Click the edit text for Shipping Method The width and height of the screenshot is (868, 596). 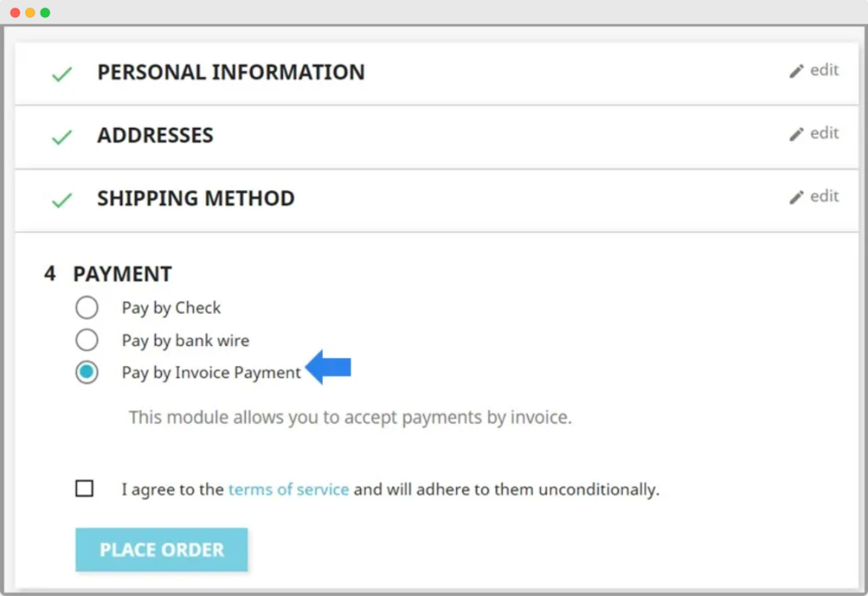click(824, 197)
